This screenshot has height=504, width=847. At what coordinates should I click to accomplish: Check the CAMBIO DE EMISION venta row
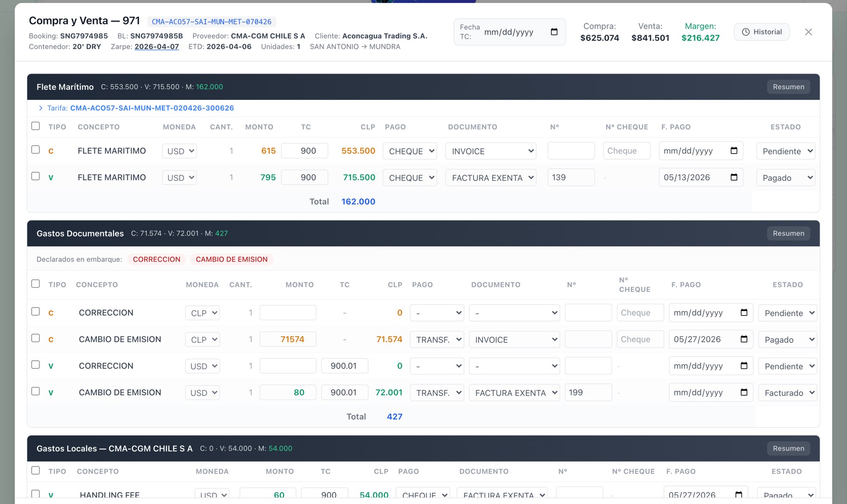point(36,391)
